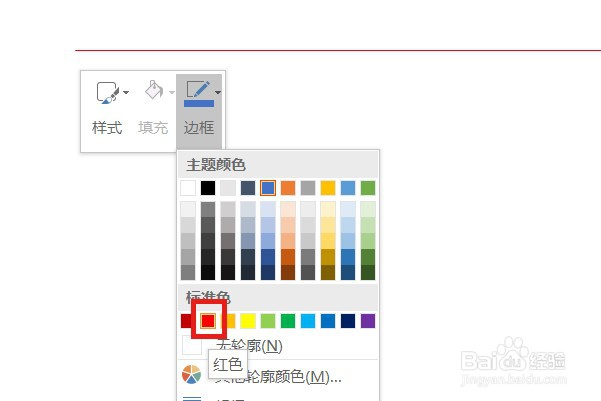Expand the 样式 dropdown arrow
This screenshot has width=601, height=401.
click(126, 92)
